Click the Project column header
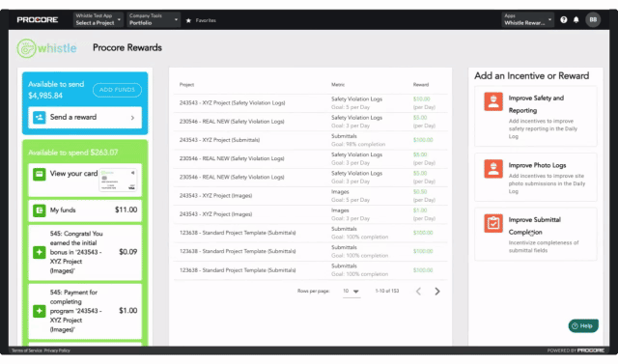The width and height of the screenshot is (618, 364). click(x=186, y=85)
